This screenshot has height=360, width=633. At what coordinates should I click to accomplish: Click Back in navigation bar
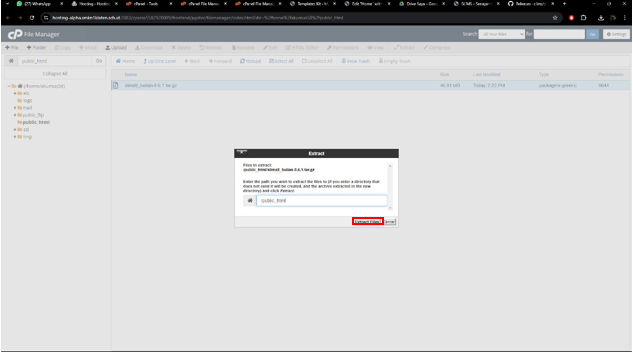(193, 61)
